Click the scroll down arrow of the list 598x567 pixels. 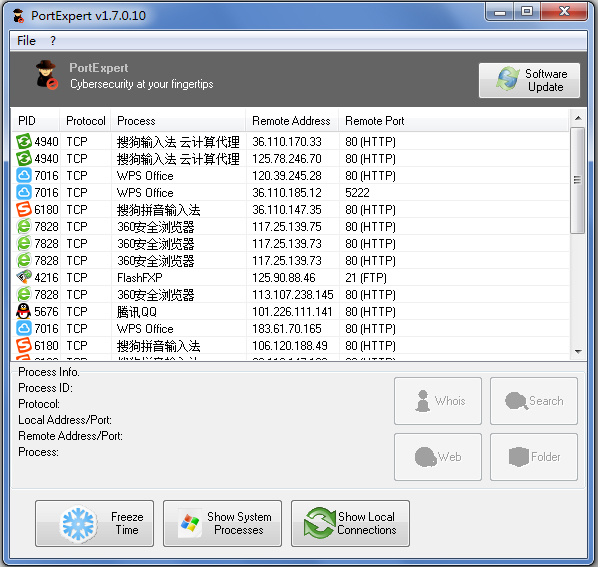coord(578,352)
